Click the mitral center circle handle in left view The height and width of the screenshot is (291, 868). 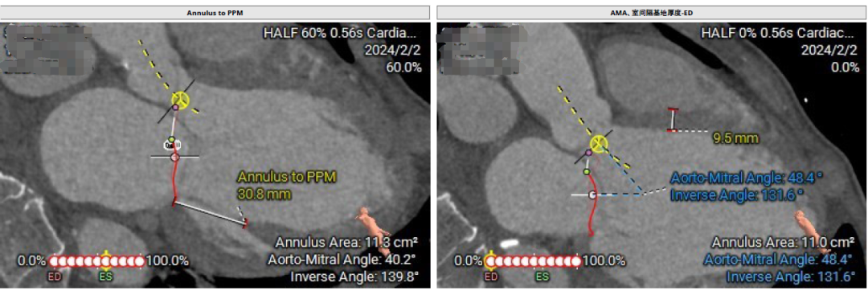175,158
